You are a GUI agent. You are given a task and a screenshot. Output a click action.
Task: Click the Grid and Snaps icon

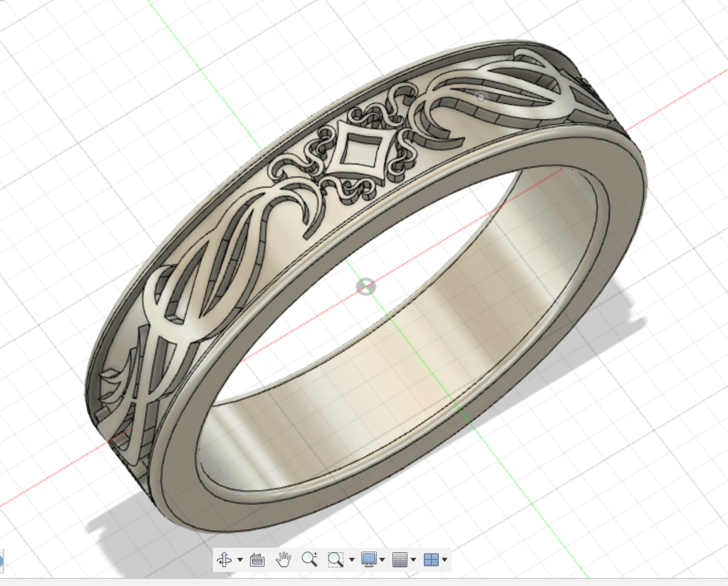pyautogui.click(x=400, y=560)
